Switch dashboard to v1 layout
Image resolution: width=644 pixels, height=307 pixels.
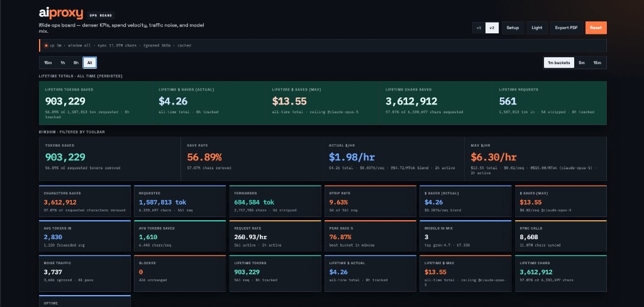479,28
